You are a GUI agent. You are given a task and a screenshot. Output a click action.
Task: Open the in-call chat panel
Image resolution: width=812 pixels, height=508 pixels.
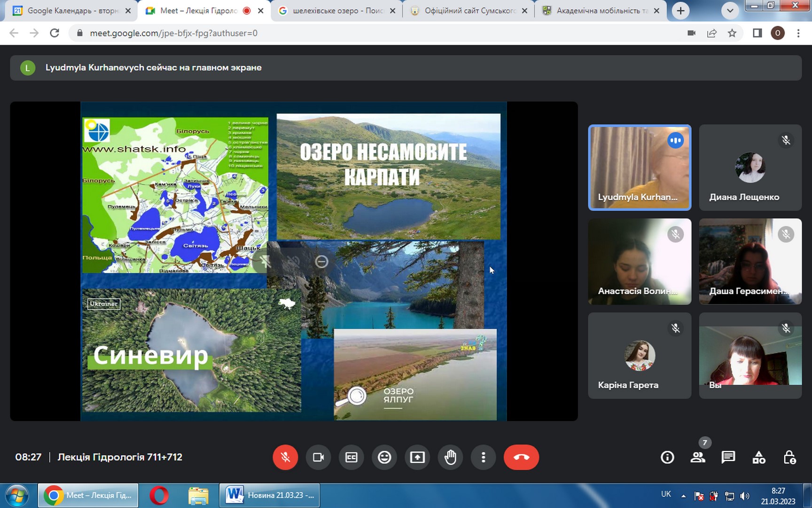tap(728, 457)
